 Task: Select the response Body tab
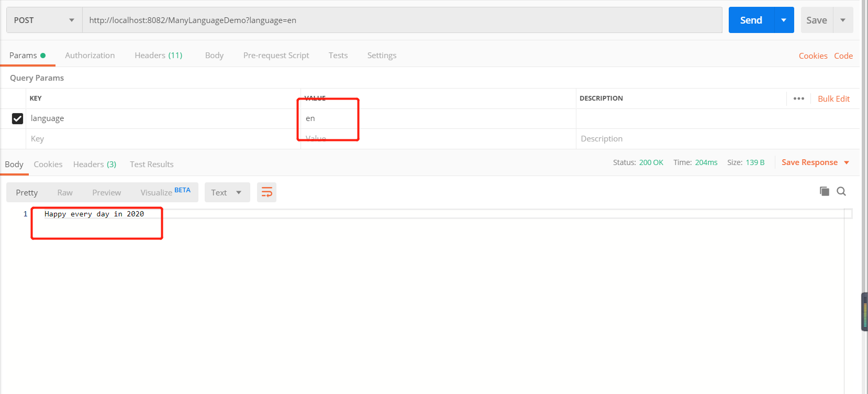[x=14, y=164]
